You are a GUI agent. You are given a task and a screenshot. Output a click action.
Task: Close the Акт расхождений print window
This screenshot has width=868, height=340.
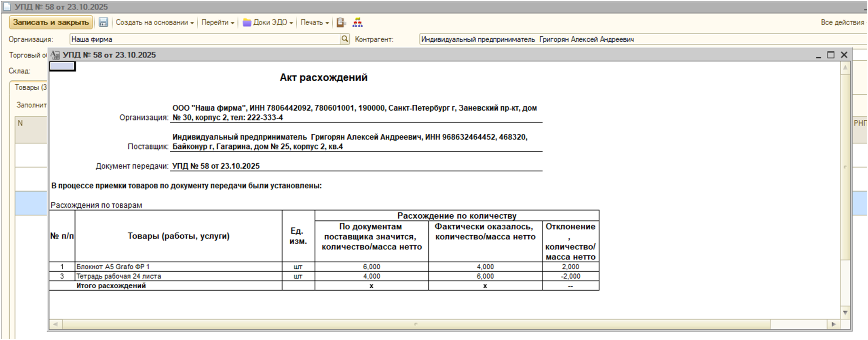(x=844, y=55)
